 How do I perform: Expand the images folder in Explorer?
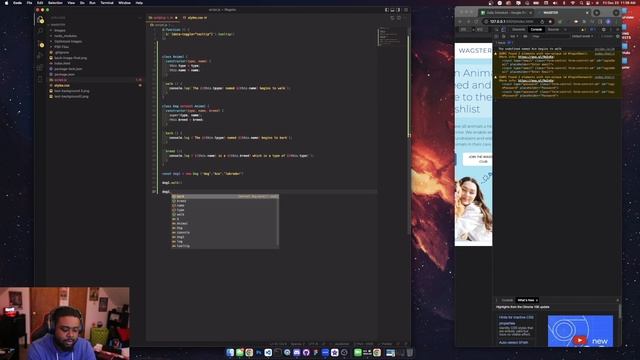click(x=60, y=30)
